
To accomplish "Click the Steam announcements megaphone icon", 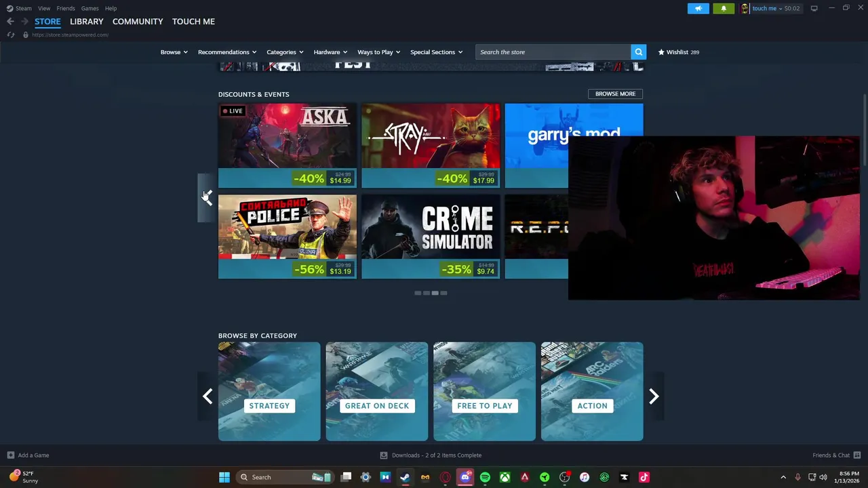I will click(698, 8).
